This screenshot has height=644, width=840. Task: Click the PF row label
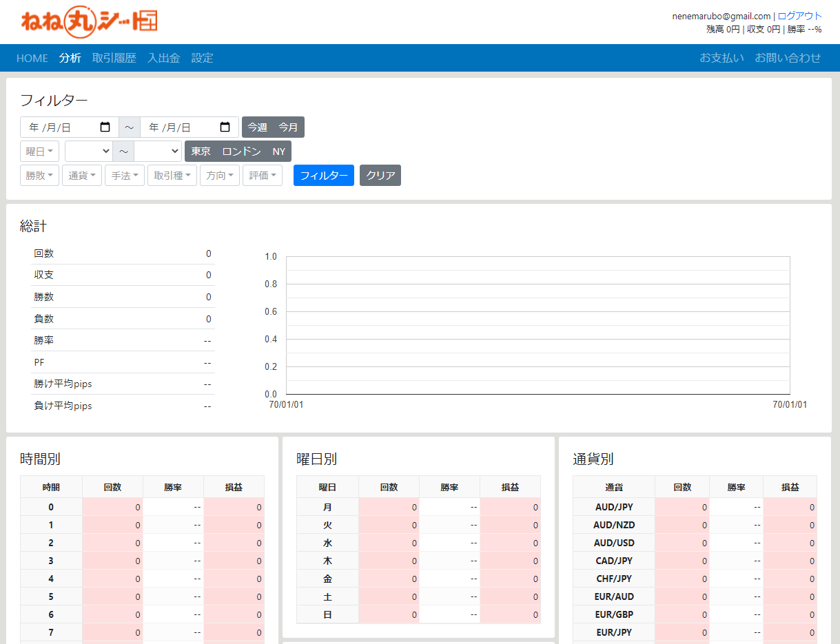tap(39, 362)
